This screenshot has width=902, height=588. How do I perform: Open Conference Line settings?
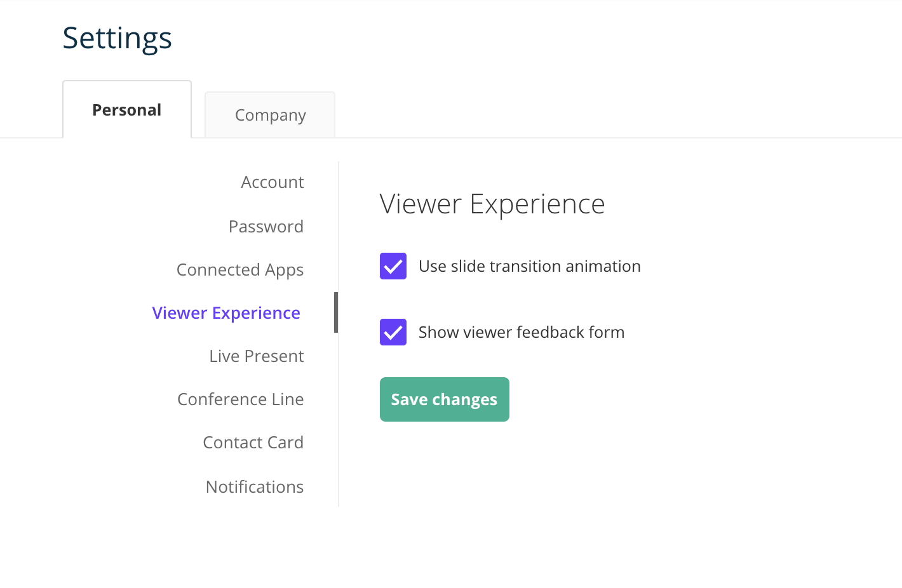241,399
